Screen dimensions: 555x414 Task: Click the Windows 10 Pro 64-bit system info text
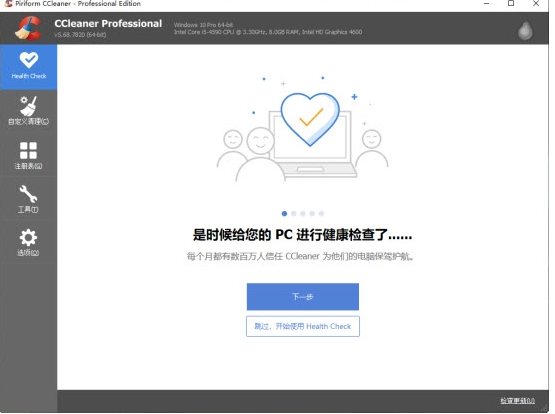click(203, 25)
